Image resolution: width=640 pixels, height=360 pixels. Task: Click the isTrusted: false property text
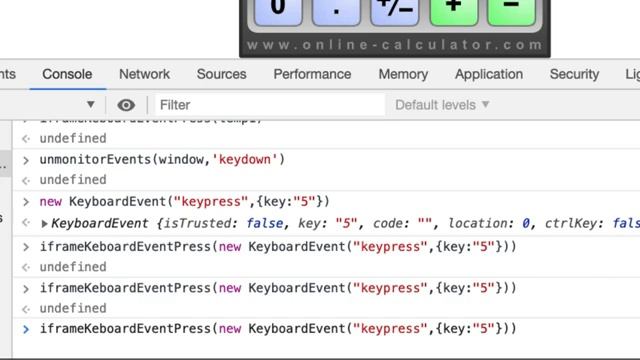coord(224,224)
